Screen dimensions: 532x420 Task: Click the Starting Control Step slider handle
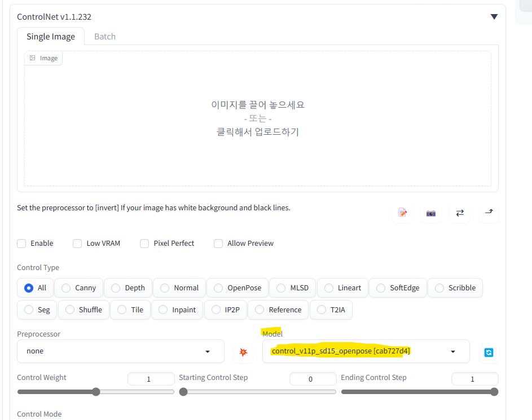pyautogui.click(x=183, y=392)
